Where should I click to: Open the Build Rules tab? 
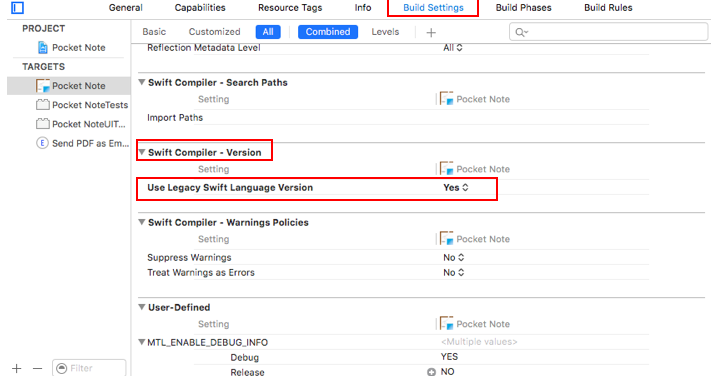coord(608,8)
